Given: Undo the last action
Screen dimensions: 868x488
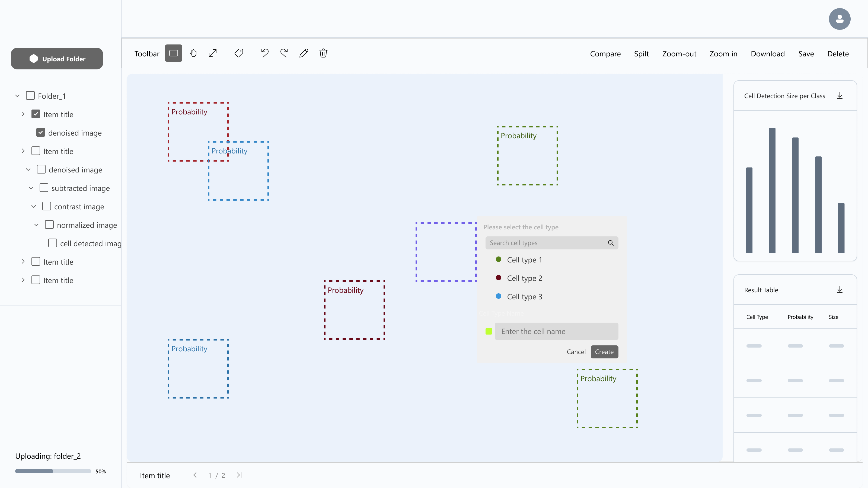Looking at the screenshot, I should pos(265,53).
